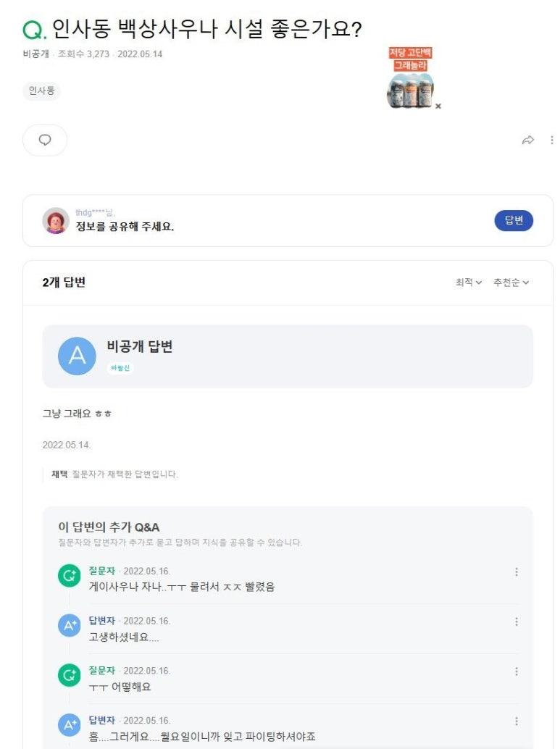The width and height of the screenshot is (560, 749).
Task: Click the 비공개 답변 heading
Action: coord(140,347)
